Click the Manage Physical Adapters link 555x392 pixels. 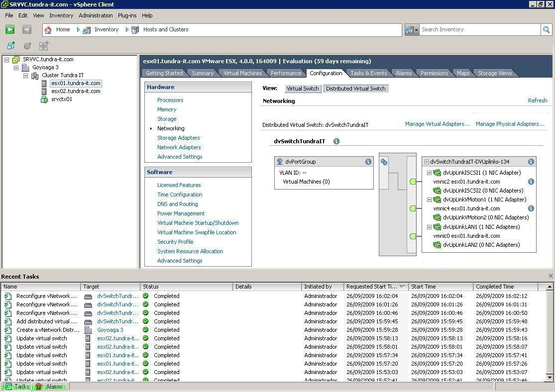[x=510, y=124]
